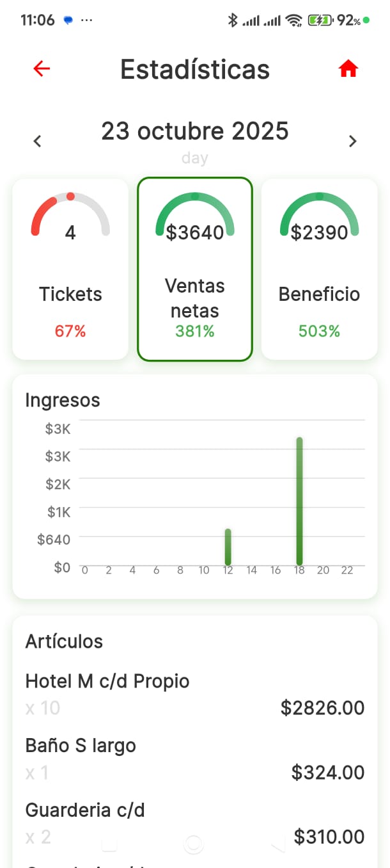
Task: Open the Guarderia c/d item
Action: (x=195, y=824)
